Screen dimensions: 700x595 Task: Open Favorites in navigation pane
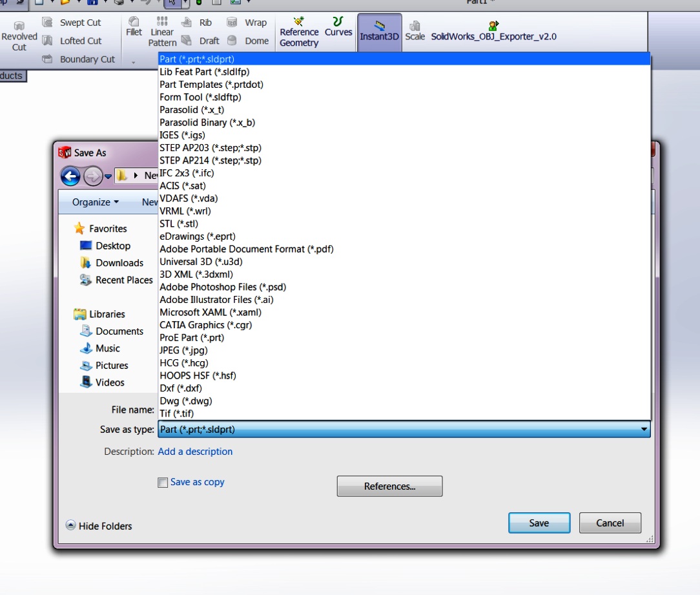tap(101, 228)
